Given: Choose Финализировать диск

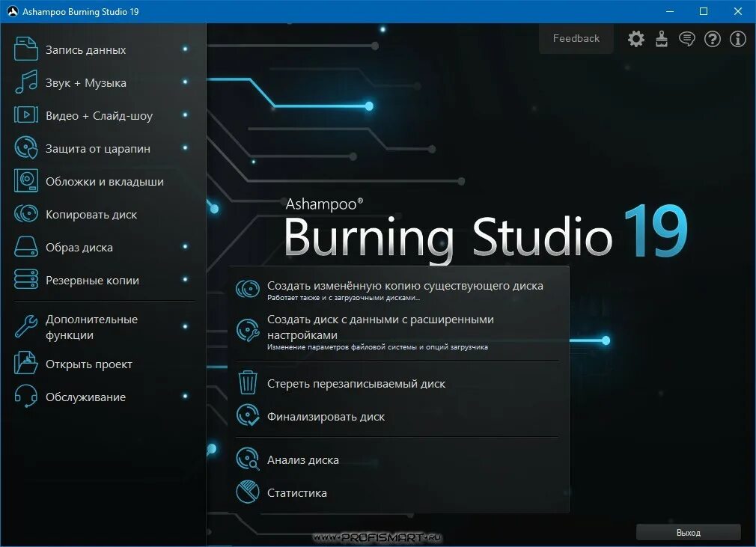Looking at the screenshot, I should point(326,417).
